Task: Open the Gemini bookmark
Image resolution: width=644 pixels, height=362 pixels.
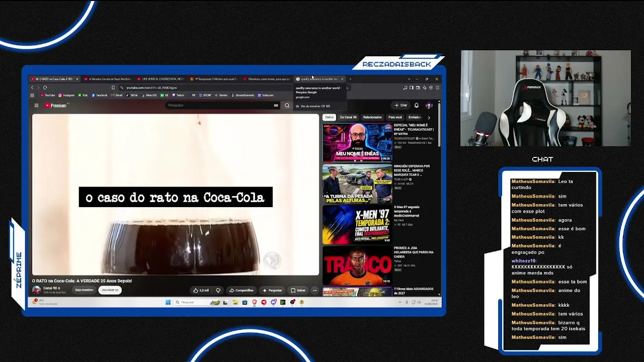Action: point(221,95)
